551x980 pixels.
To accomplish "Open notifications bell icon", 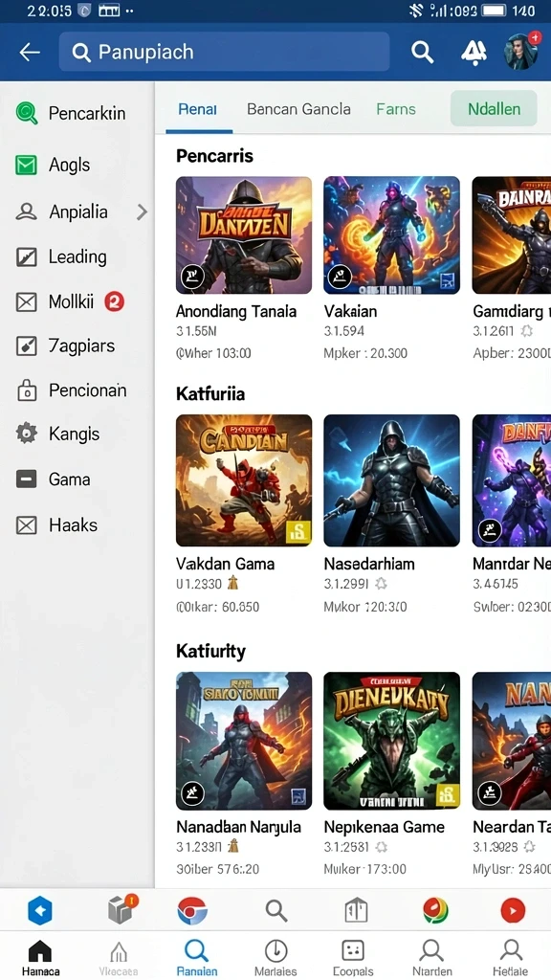I will pyautogui.click(x=474, y=53).
